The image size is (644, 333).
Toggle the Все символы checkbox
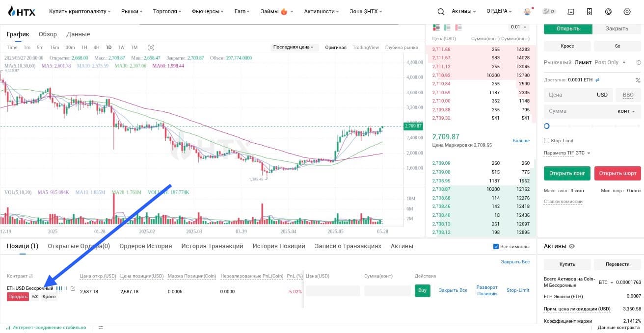click(496, 246)
